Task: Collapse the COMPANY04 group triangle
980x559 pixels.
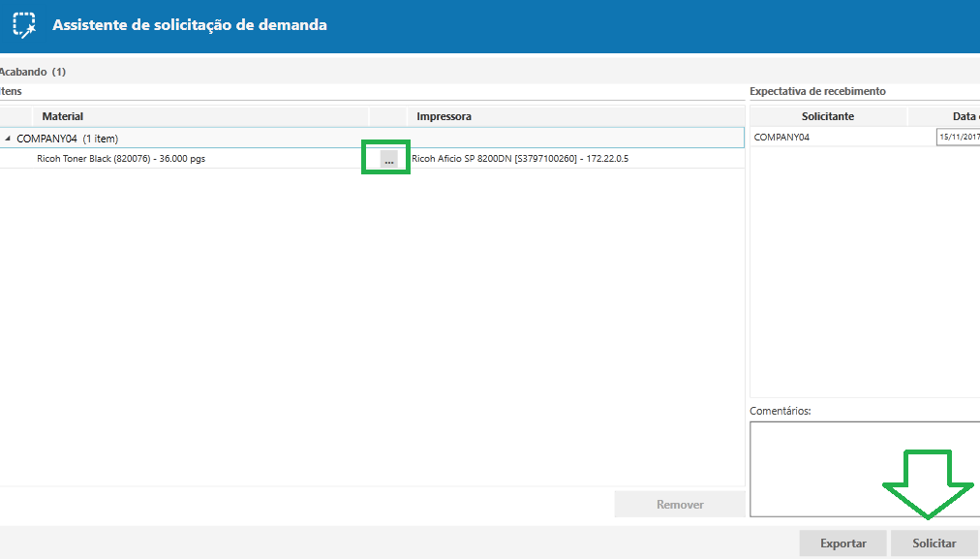Action: pyautogui.click(x=9, y=139)
